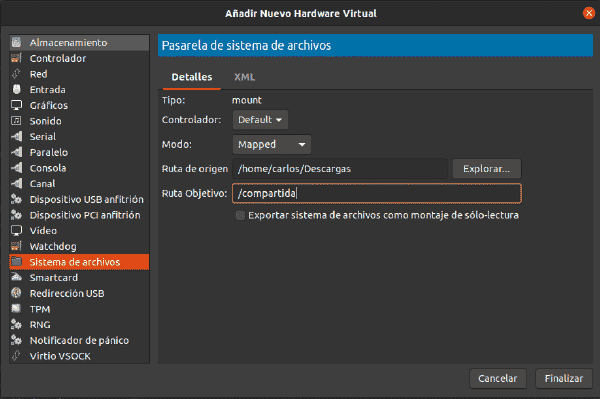
Task: Focus the Ruta de origen field
Action: point(340,169)
